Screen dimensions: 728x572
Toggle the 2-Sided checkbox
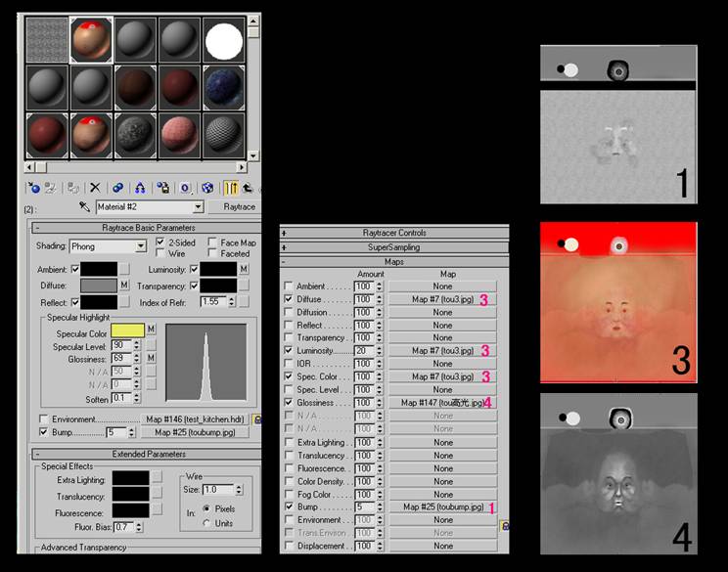click(160, 242)
